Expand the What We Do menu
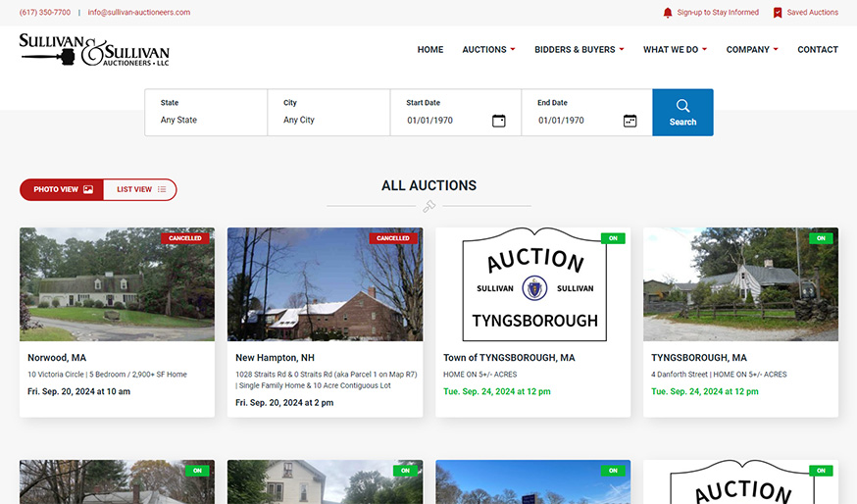Viewport: 857px width, 504px height. [x=675, y=50]
